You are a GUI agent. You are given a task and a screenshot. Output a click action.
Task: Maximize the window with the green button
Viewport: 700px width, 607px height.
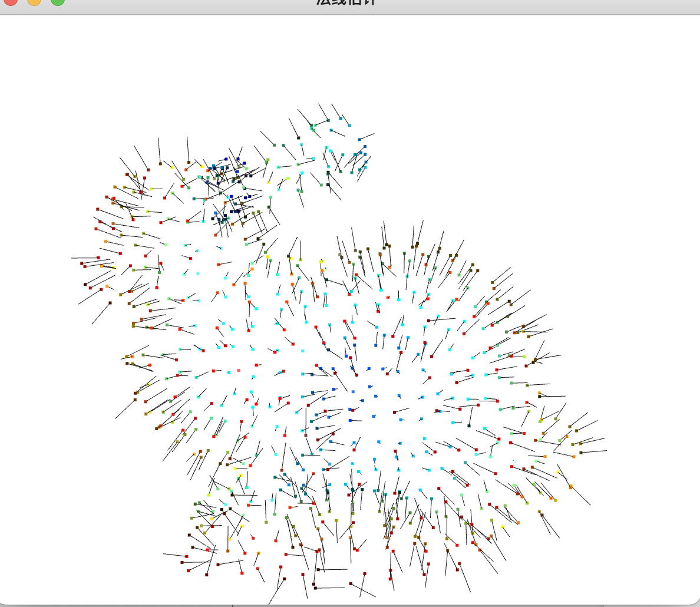[58, 1]
